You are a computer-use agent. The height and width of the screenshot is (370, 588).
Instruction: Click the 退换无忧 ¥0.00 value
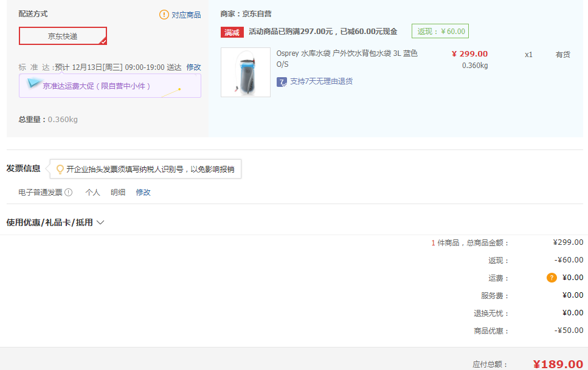point(573,313)
